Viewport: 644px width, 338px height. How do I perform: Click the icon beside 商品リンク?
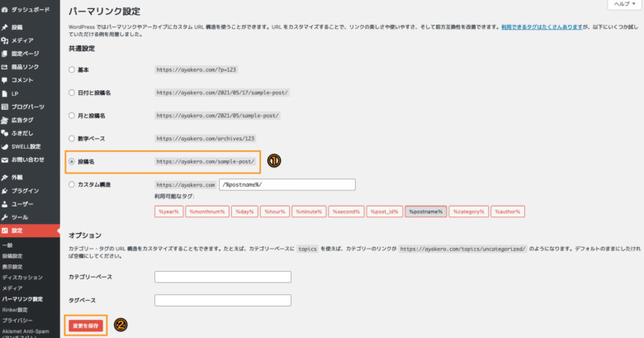pos(4,67)
